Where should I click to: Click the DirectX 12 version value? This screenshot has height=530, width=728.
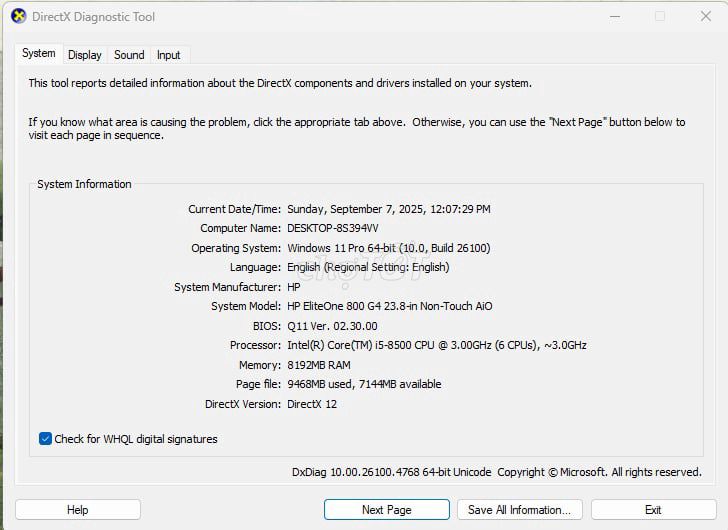click(314, 404)
